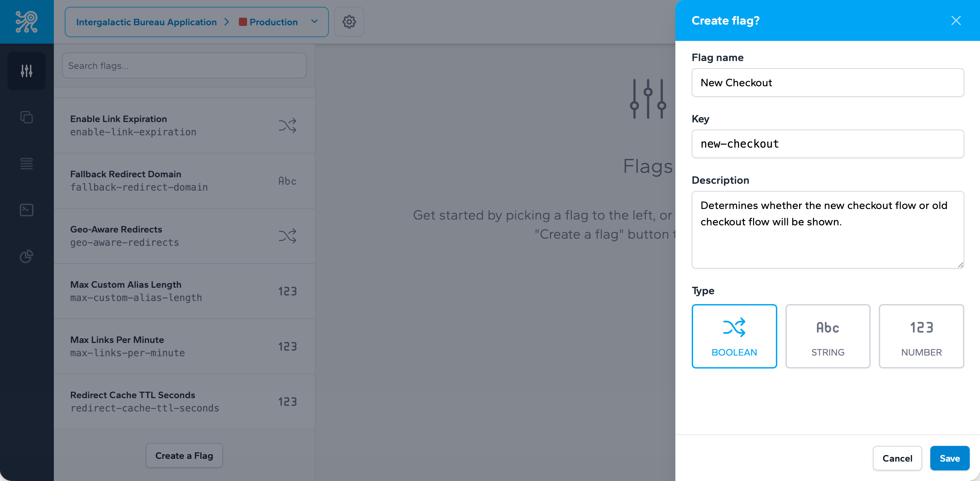Select the BOOLEAN flag type
The width and height of the screenshot is (980, 481).
(x=734, y=336)
